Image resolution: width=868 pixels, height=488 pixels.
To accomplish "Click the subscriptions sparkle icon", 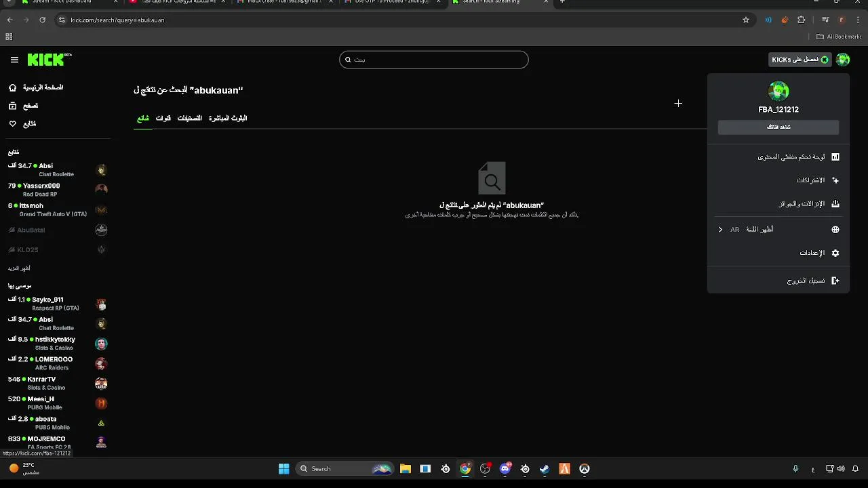I will click(835, 180).
